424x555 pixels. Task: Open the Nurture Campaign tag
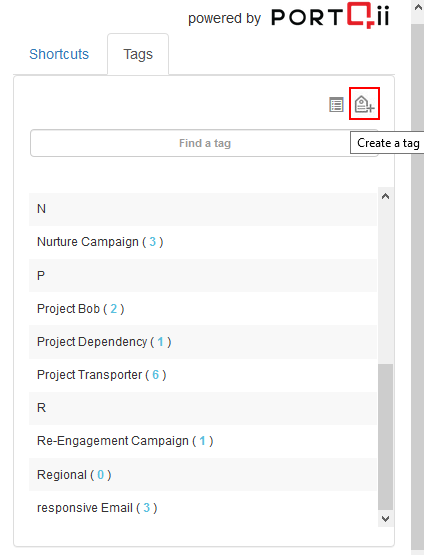point(100,242)
